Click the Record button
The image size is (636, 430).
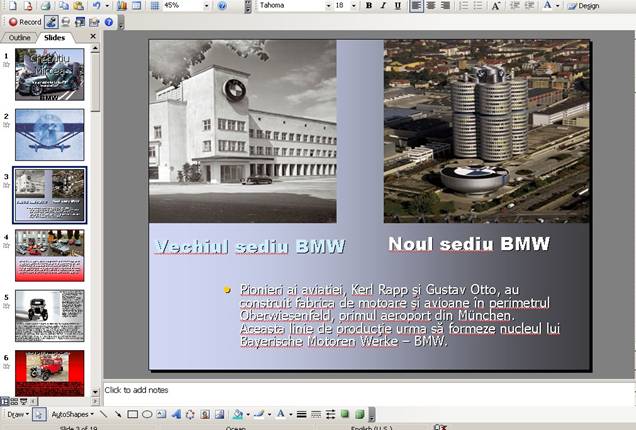point(25,21)
